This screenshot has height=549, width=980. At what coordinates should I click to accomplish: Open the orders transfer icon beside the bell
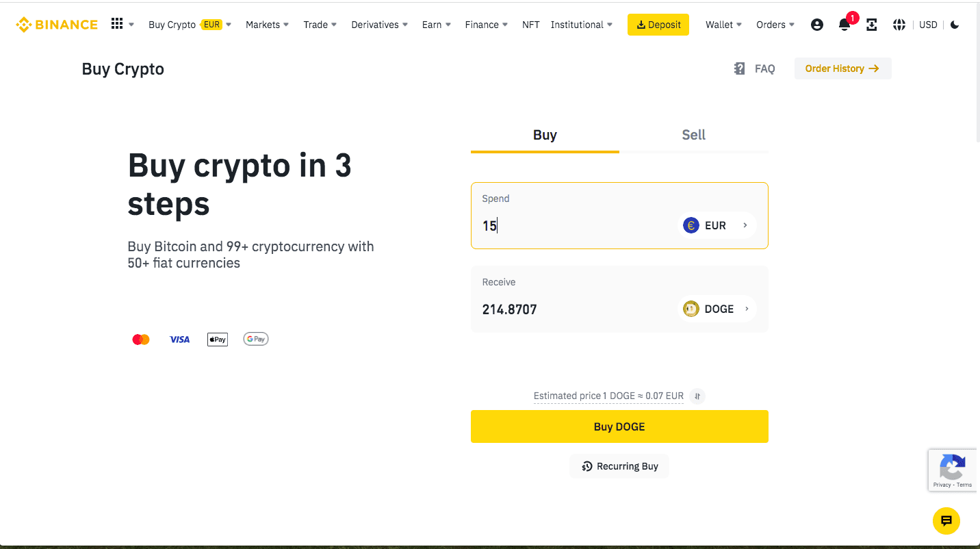[x=871, y=25]
